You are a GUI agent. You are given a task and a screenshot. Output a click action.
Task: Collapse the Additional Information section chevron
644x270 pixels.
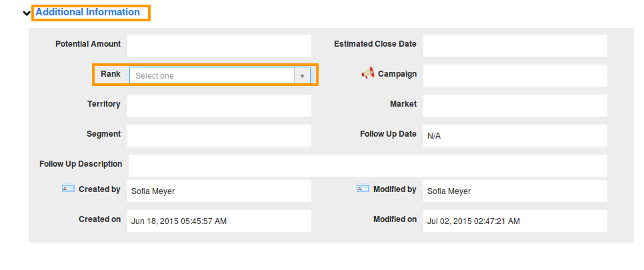[x=27, y=13]
